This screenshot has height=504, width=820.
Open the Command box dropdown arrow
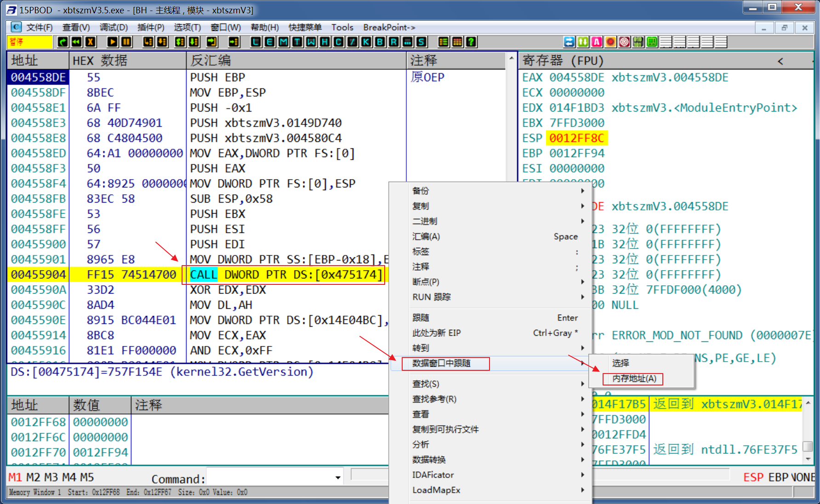pyautogui.click(x=338, y=478)
